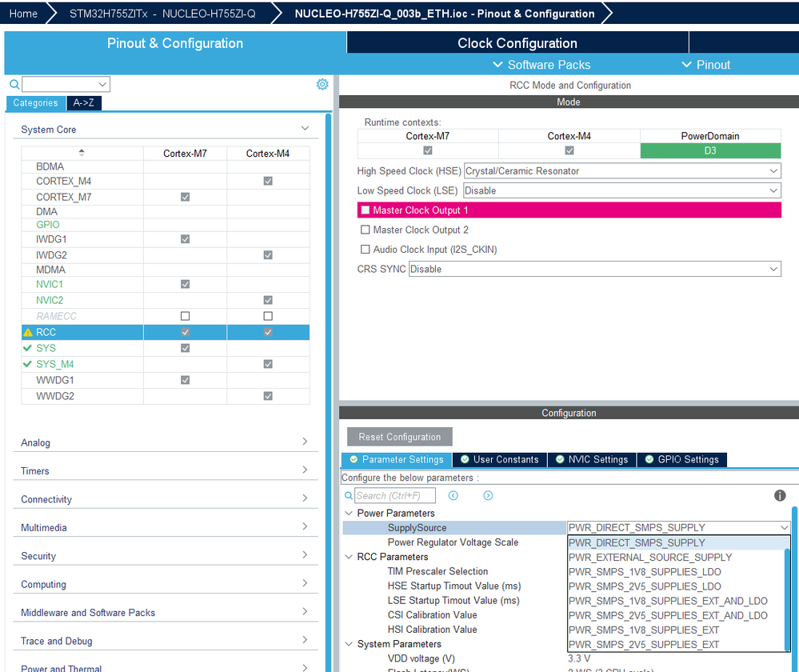Viewport: 799px width, 672px height.
Task: Select NVIC1 in System Core list
Action: (x=50, y=285)
